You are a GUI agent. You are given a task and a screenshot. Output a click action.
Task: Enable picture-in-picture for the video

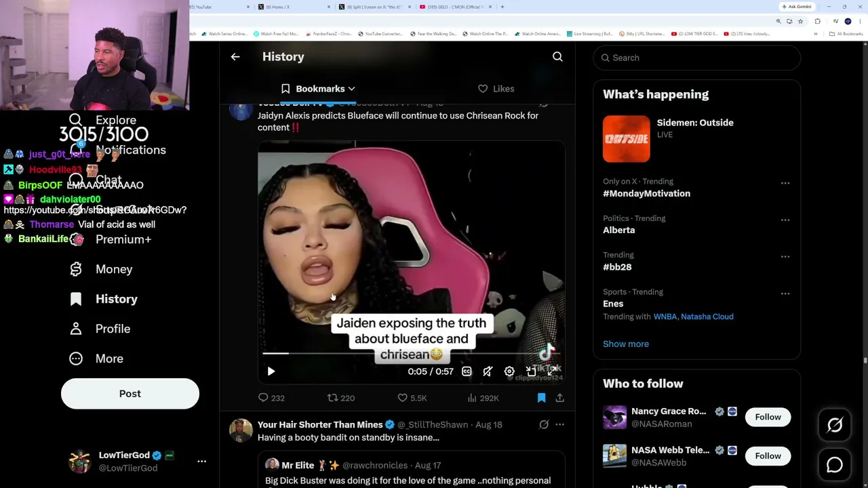[531, 371]
